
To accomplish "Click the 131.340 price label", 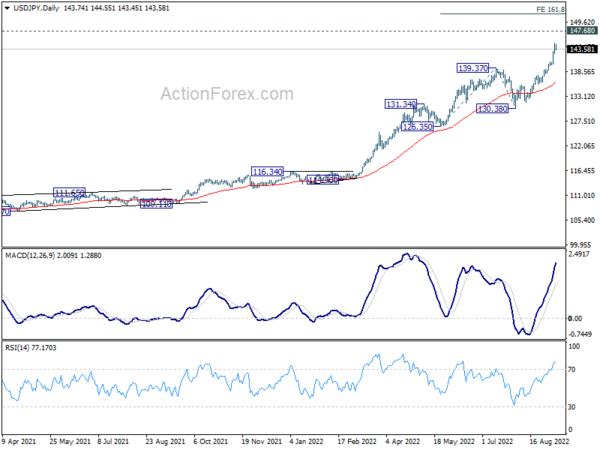I will 401,104.
